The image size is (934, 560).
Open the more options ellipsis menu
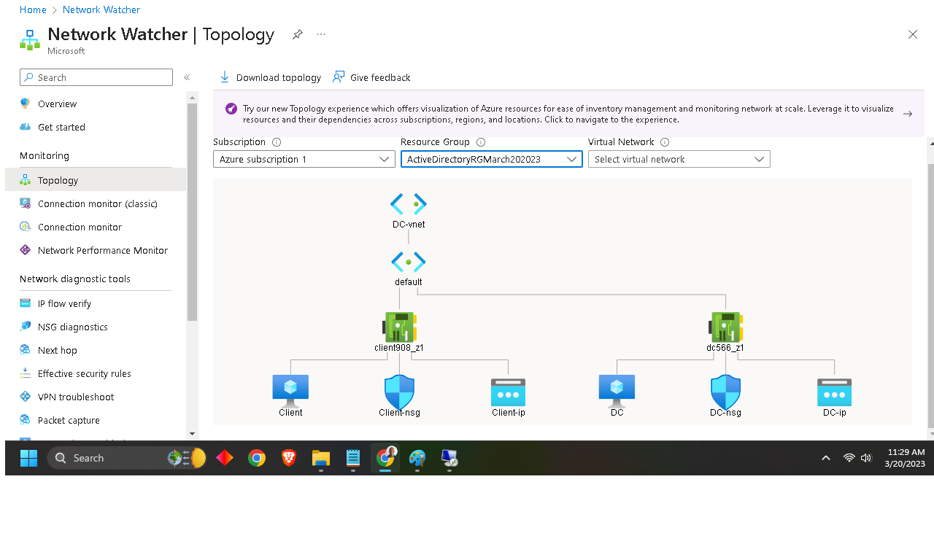pos(321,34)
